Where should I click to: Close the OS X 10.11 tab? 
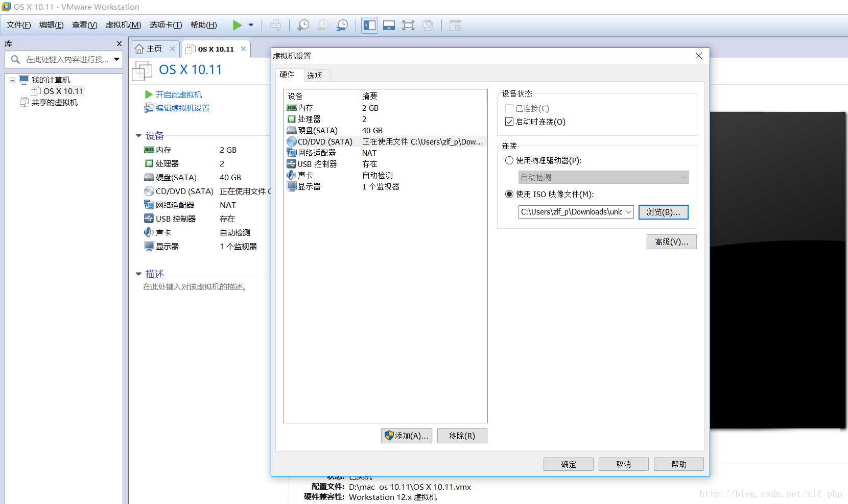[x=243, y=49]
